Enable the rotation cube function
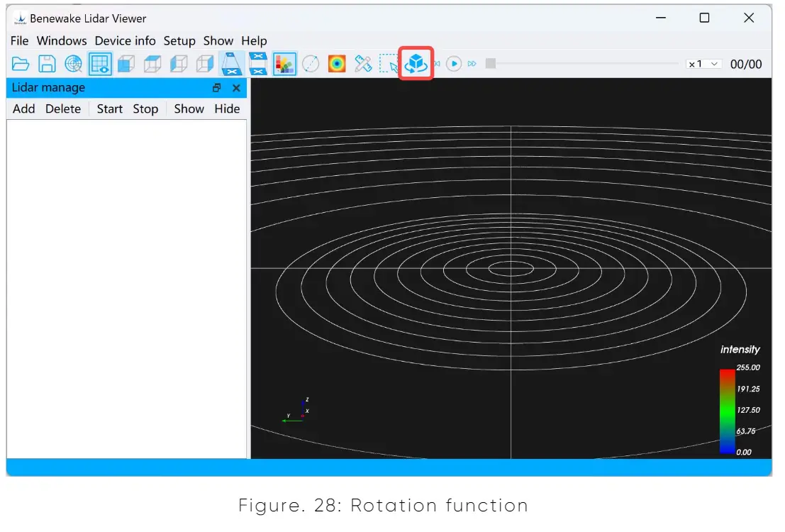785x532 pixels. 416,63
